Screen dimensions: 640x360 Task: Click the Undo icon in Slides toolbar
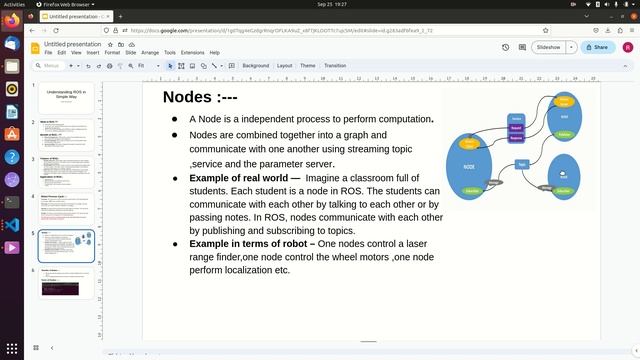click(88, 66)
